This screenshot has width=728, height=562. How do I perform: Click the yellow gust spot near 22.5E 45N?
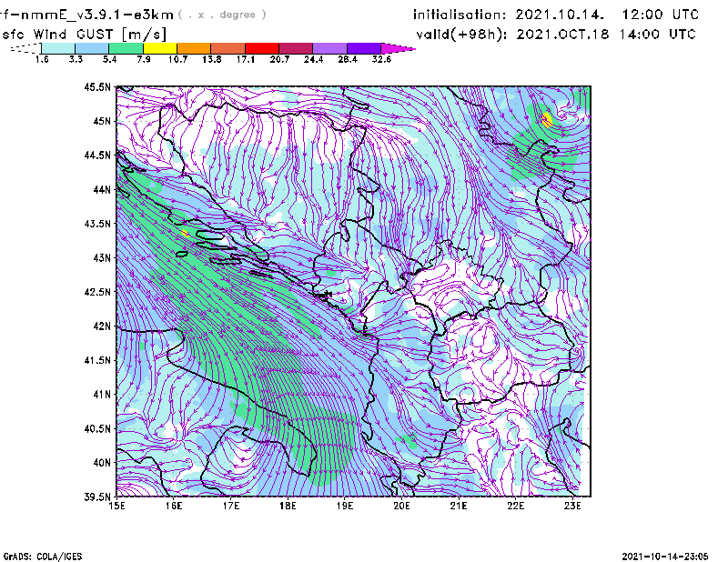[x=547, y=119]
